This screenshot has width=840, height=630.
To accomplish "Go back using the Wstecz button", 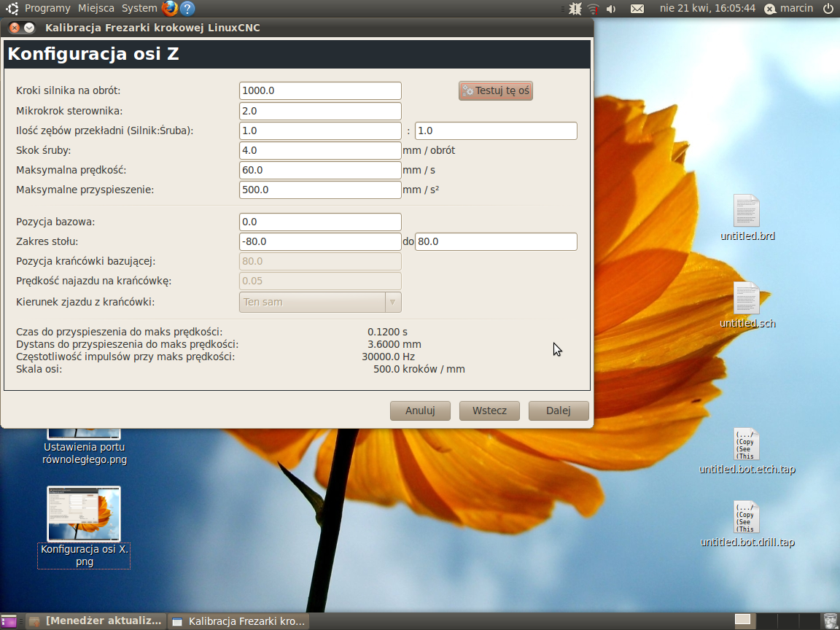I will tap(489, 411).
